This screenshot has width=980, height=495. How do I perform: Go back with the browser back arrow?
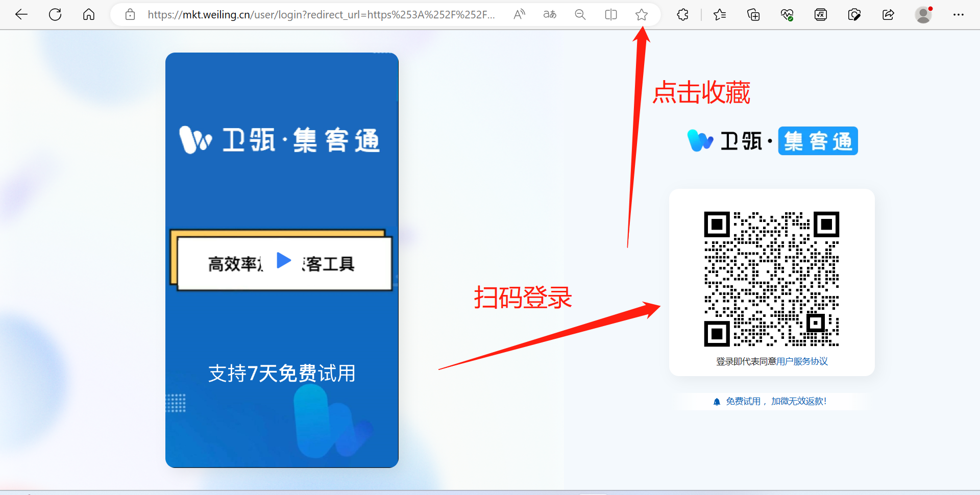[x=21, y=14]
